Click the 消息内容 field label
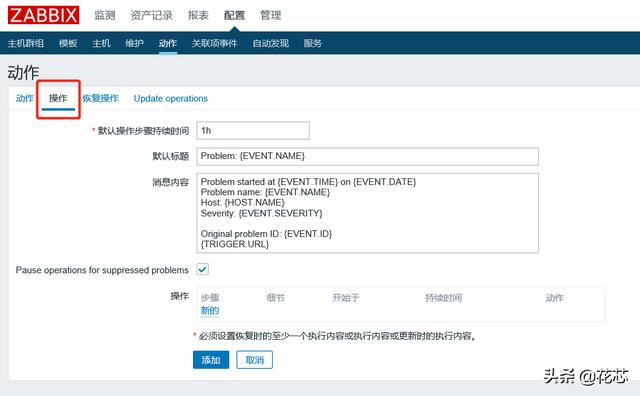This screenshot has width=640, height=396. [x=171, y=182]
